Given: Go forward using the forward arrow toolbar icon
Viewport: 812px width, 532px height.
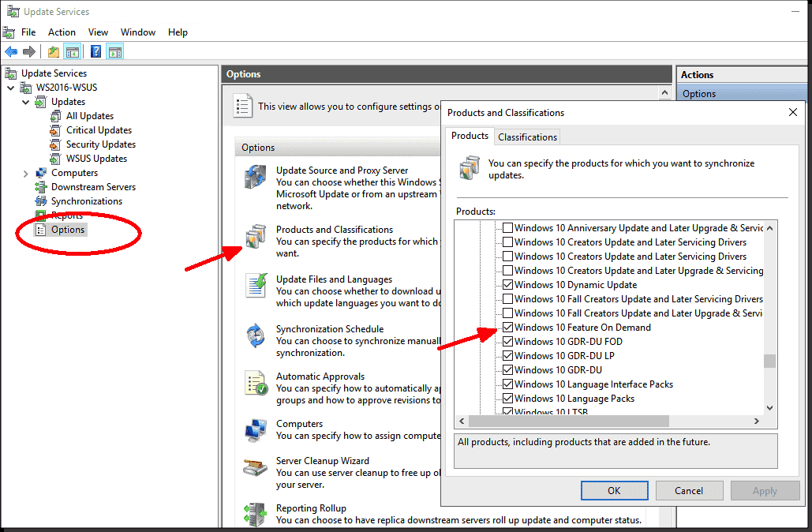Looking at the screenshot, I should (29, 52).
